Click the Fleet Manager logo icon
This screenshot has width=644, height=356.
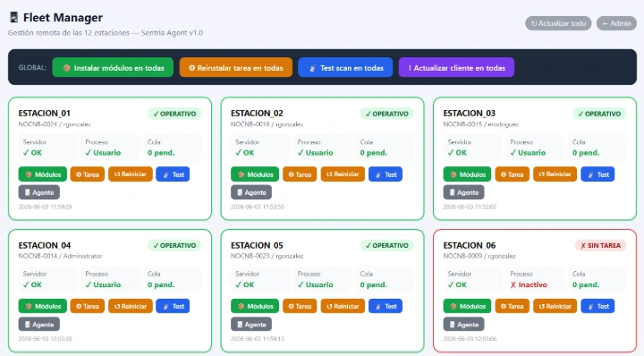pos(14,17)
